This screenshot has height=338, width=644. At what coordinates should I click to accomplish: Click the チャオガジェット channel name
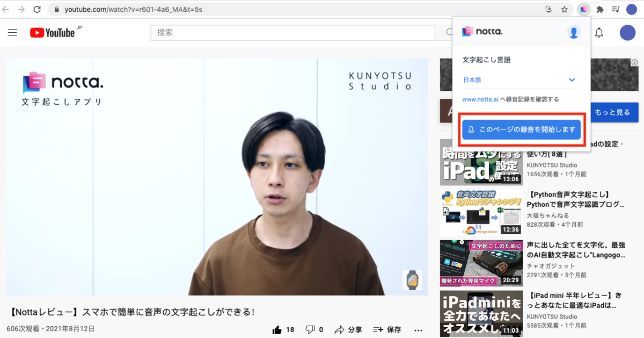click(x=551, y=266)
